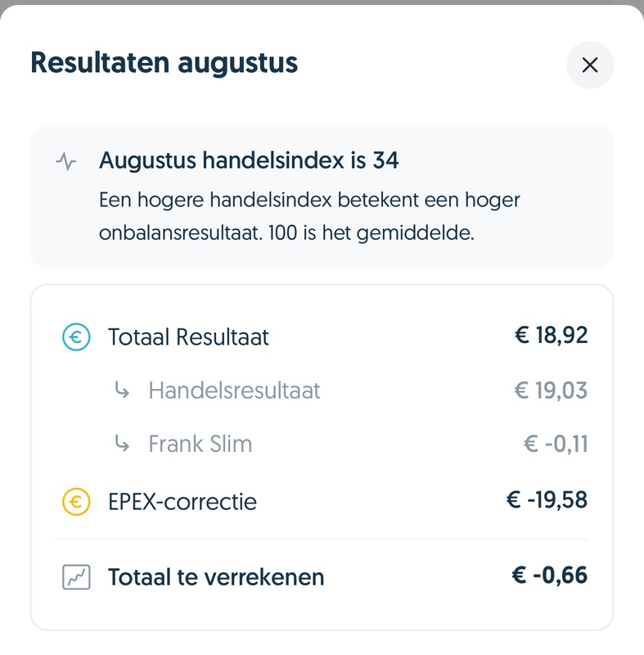Click the arrow icon before Handelsresultaat
This screenshot has height=655, width=644.
pyautogui.click(x=122, y=391)
